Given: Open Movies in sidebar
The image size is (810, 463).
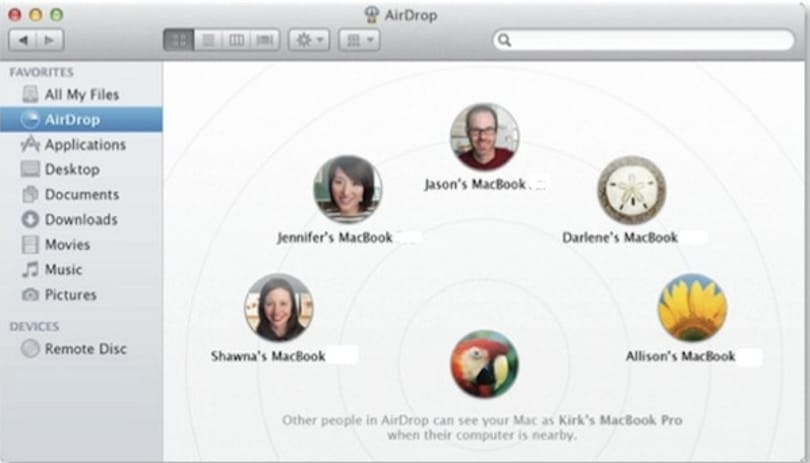Looking at the screenshot, I should [81, 244].
